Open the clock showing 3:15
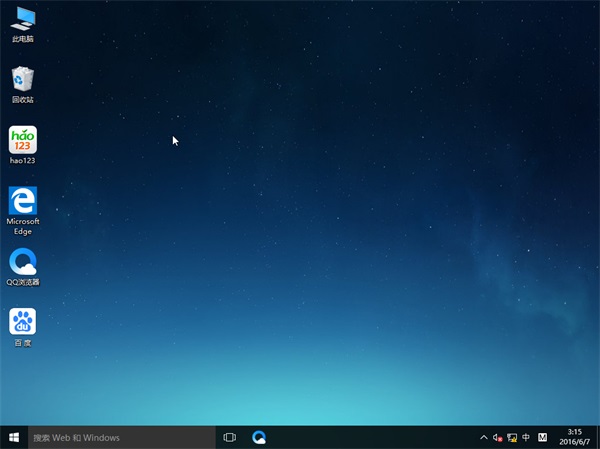The width and height of the screenshot is (600, 449). 574,432
